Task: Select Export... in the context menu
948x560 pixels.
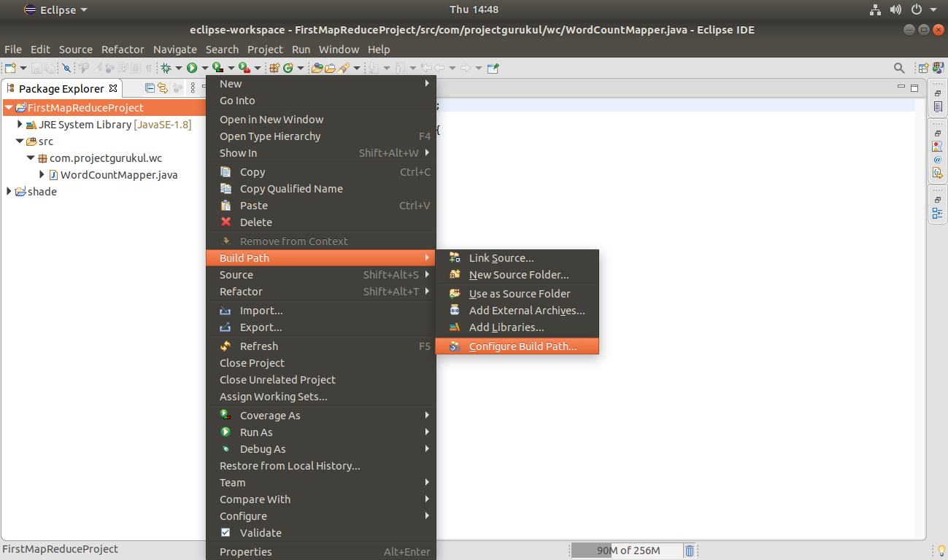Action: 321,327
